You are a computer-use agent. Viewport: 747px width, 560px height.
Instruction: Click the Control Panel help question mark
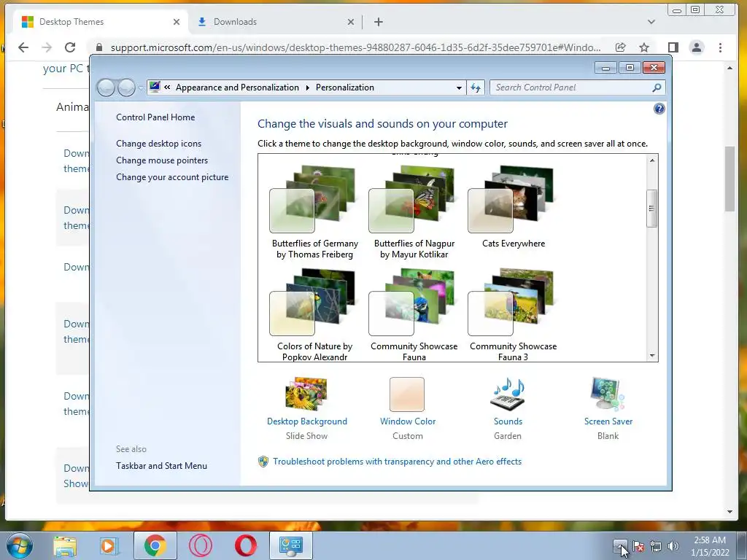click(x=659, y=109)
